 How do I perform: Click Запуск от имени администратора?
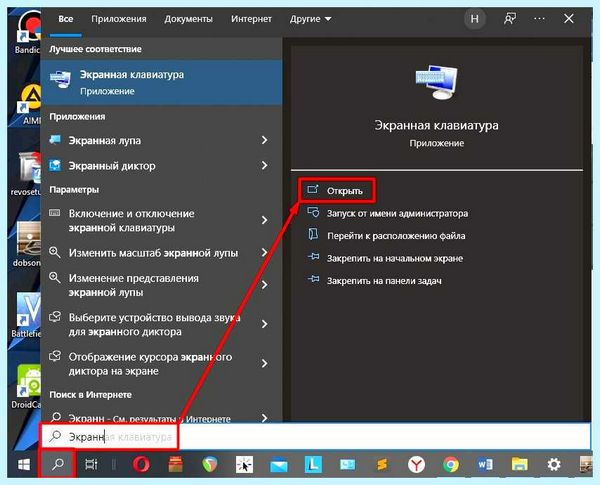point(388,213)
